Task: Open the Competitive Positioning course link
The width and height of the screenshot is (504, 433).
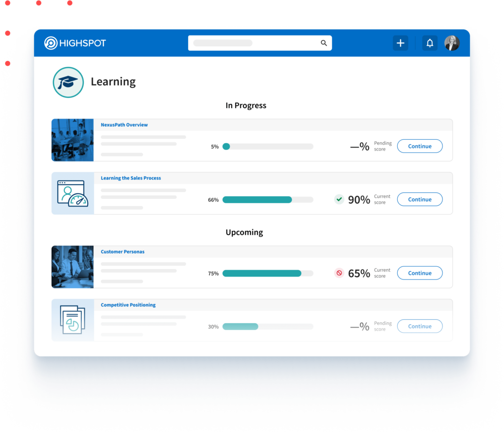Action: point(128,305)
